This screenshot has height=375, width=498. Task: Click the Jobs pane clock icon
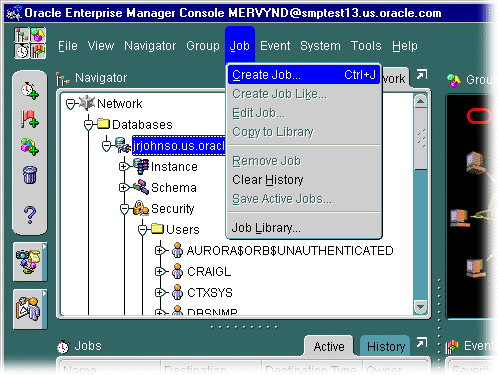click(x=63, y=347)
